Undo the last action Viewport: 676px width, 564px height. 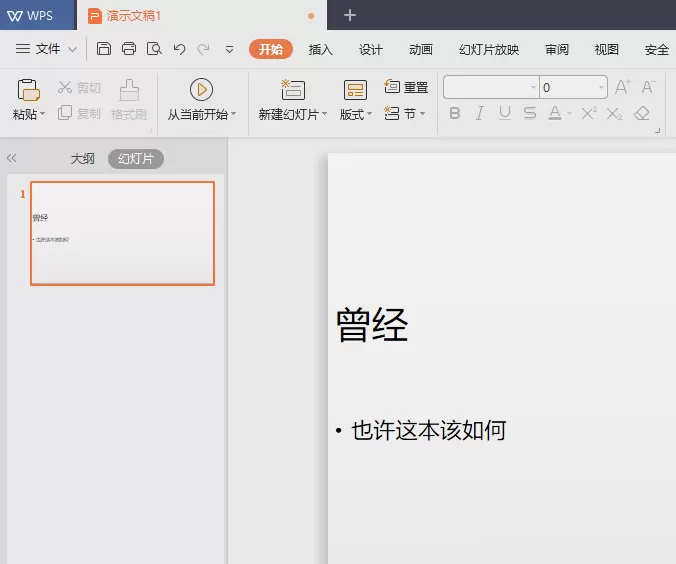click(x=179, y=49)
